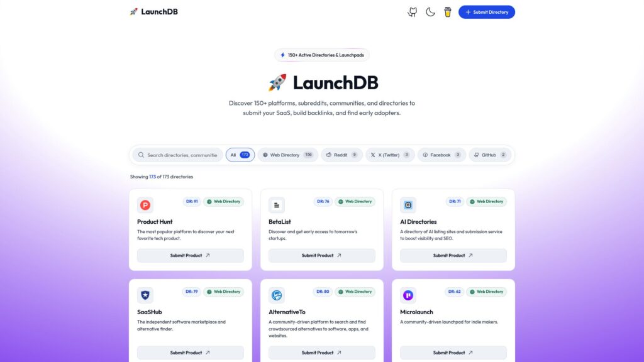
Task: Select the All filter tab
Action: tap(240, 155)
